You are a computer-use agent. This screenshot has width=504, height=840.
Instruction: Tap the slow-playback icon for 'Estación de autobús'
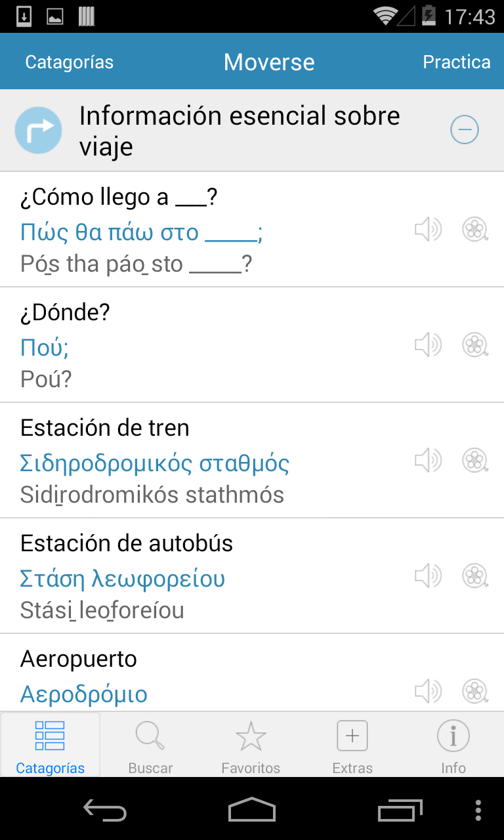click(x=475, y=576)
